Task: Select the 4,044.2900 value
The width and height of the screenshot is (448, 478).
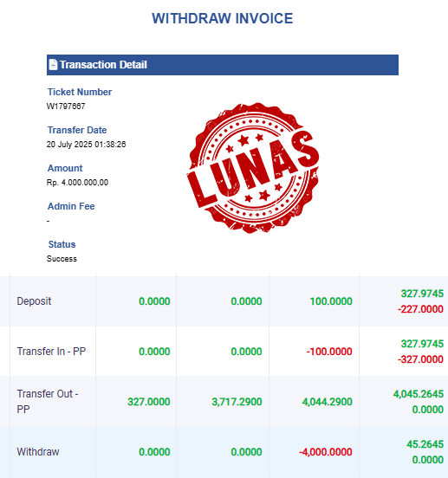Action: [328, 402]
